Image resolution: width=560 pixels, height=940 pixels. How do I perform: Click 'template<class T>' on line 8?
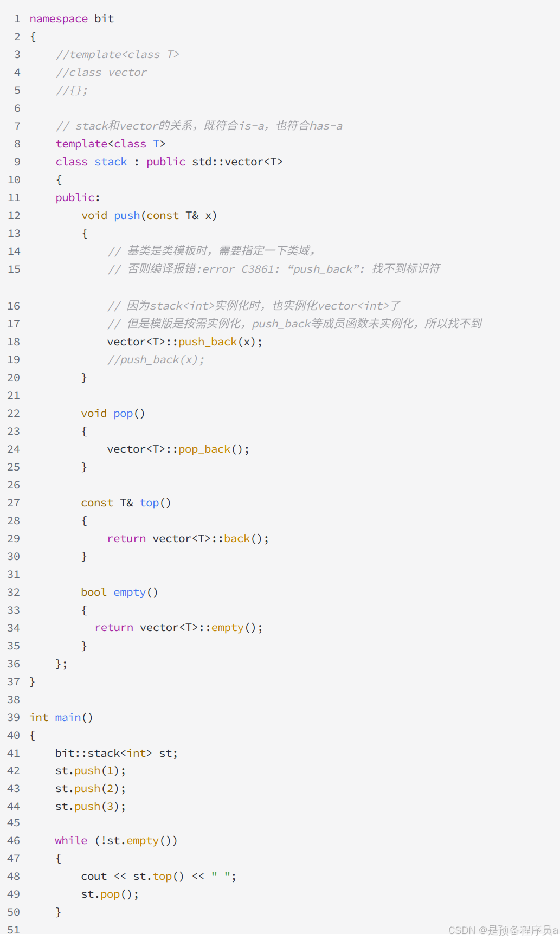pos(111,144)
